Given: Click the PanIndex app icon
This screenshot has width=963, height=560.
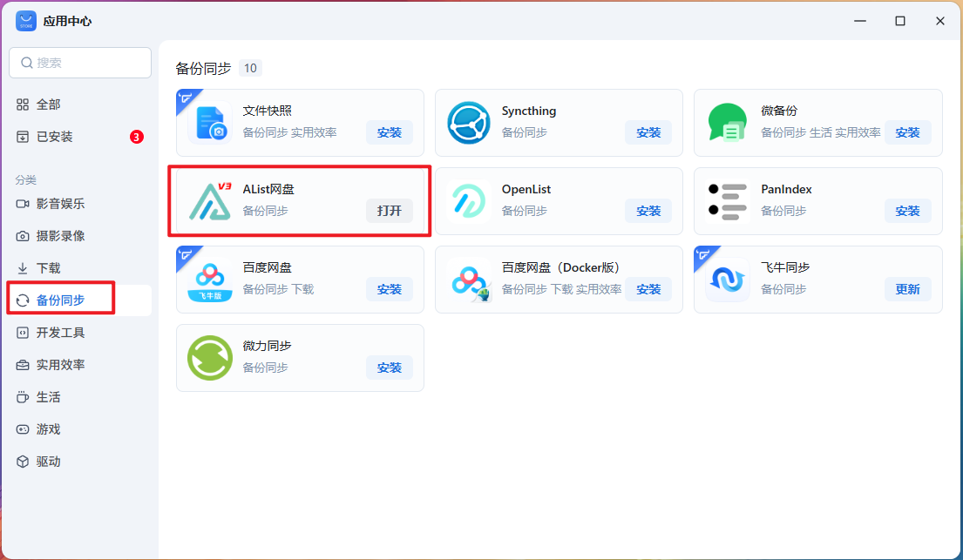Looking at the screenshot, I should point(728,201).
